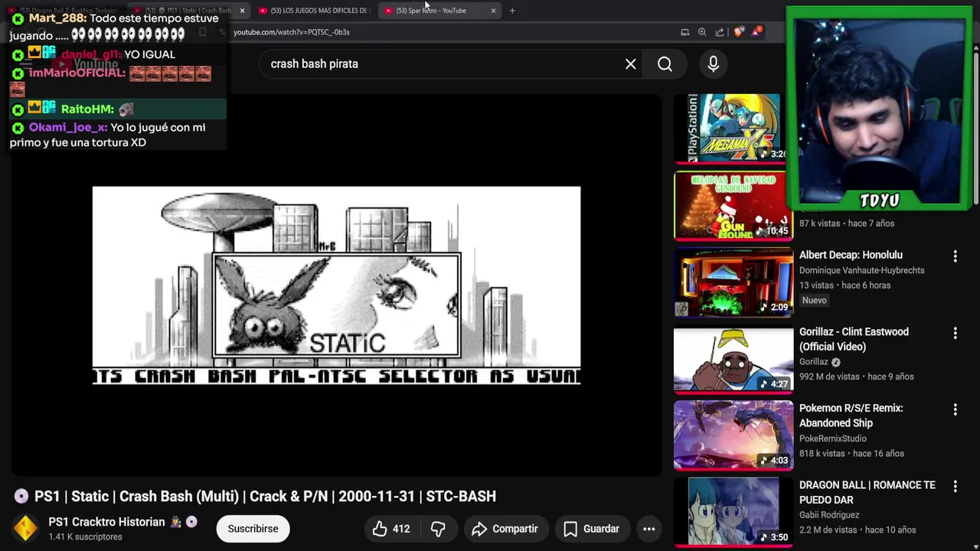The height and width of the screenshot is (551, 980).
Task: Click the TOYU webcam overlay
Action: point(879,107)
